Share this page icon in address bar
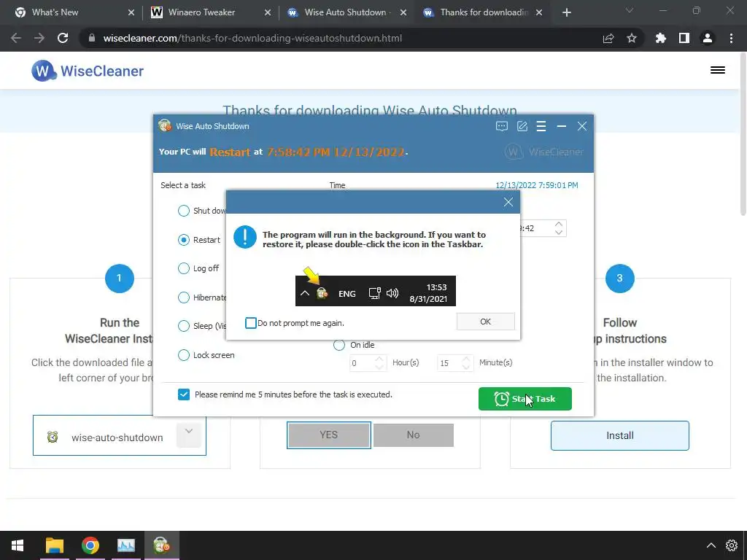The width and height of the screenshot is (747, 560). point(608,38)
